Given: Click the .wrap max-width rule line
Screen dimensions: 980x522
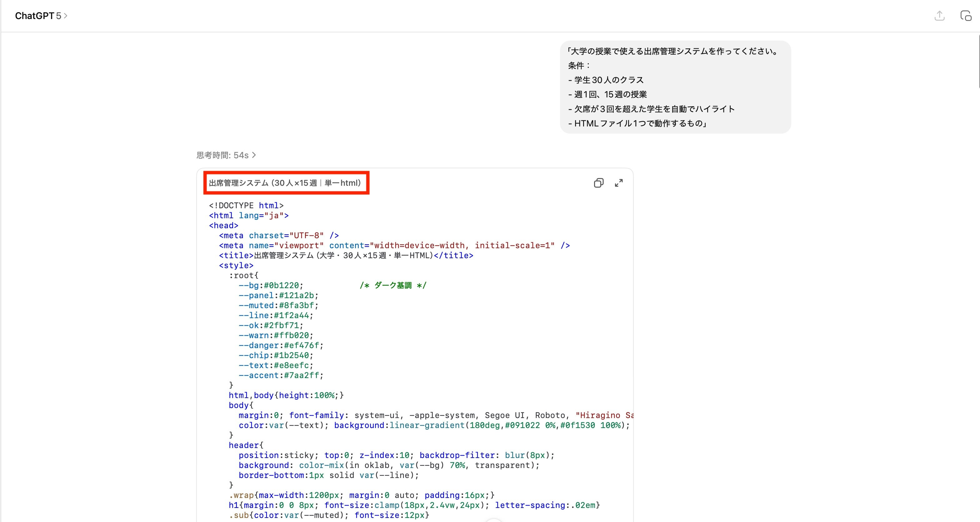Looking at the screenshot, I should tap(361, 495).
